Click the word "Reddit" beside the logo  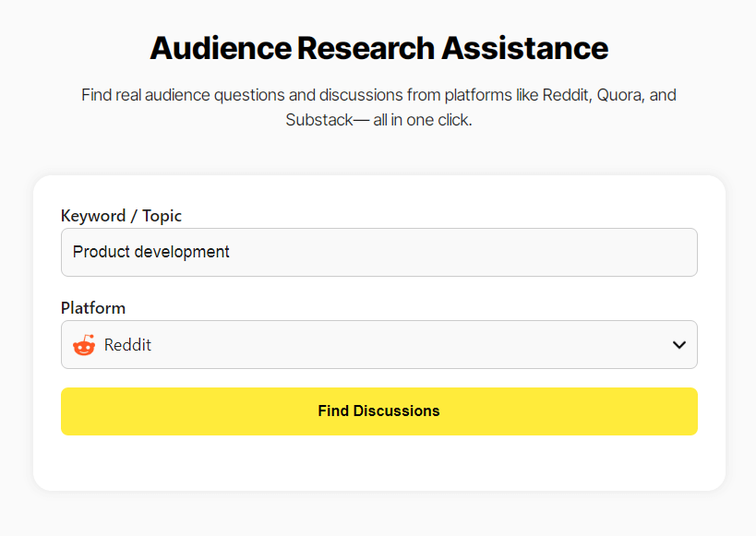tap(127, 345)
